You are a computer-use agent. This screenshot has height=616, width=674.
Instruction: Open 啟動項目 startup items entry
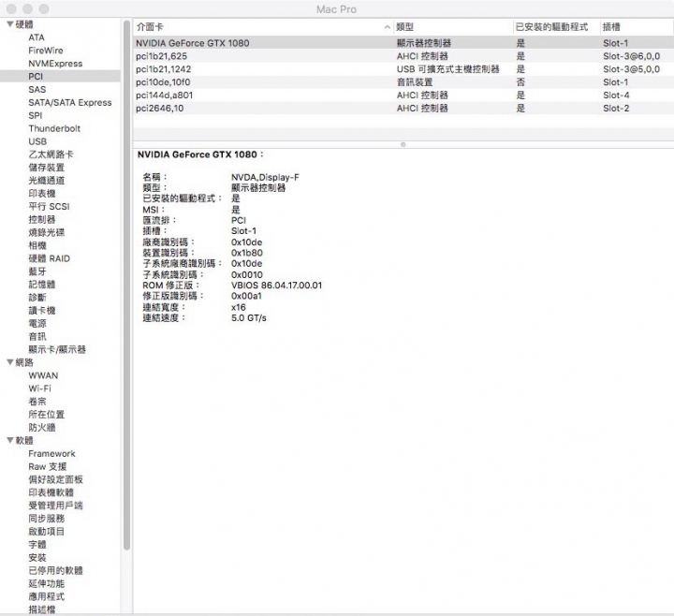[x=47, y=532]
